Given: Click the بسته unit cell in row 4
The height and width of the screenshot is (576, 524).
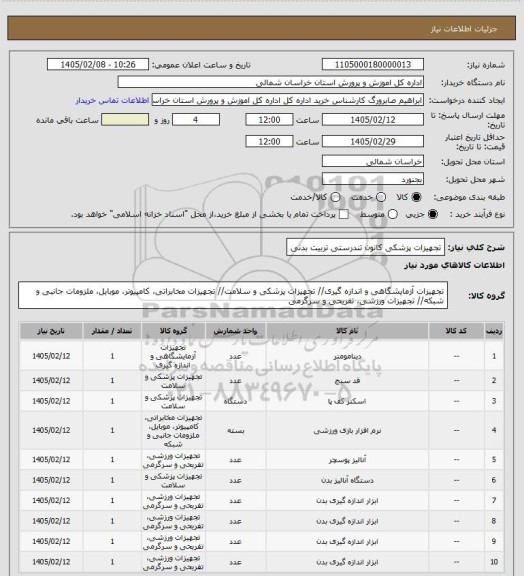Looking at the screenshot, I should click(236, 431).
